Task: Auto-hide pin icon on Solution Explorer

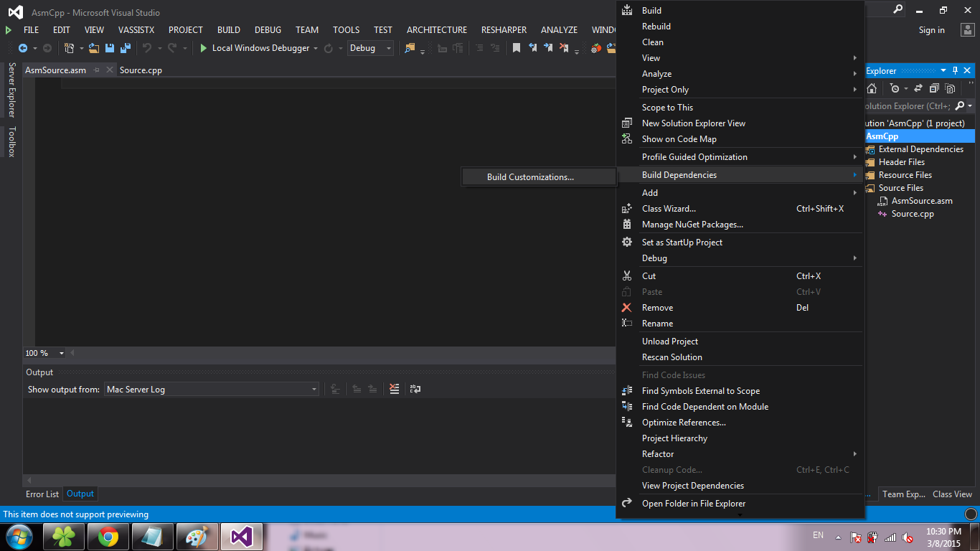Action: point(955,71)
